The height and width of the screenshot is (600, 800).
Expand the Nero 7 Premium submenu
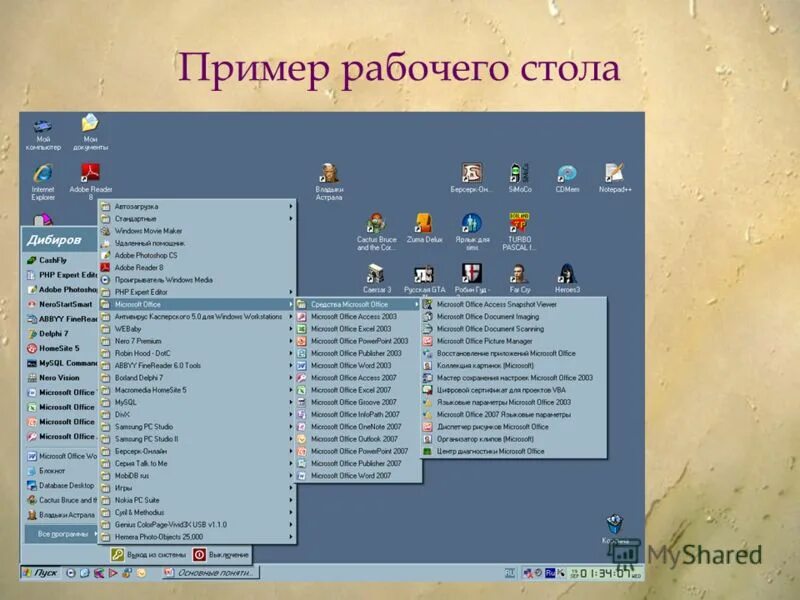pos(133,339)
